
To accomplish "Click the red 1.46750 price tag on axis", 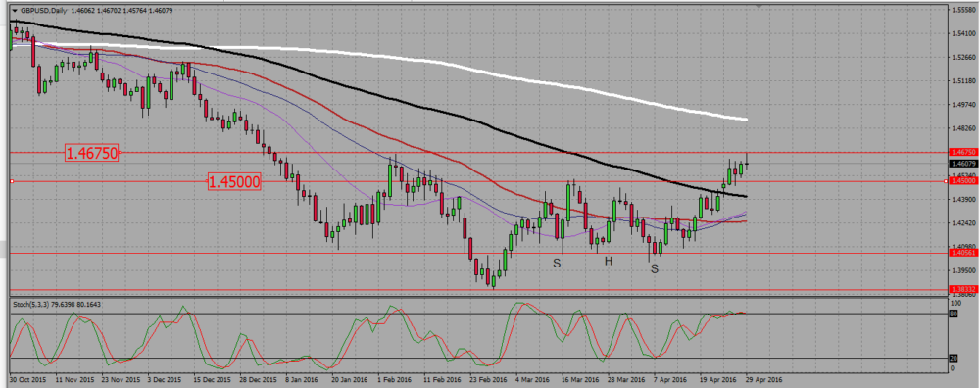I will click(x=962, y=152).
